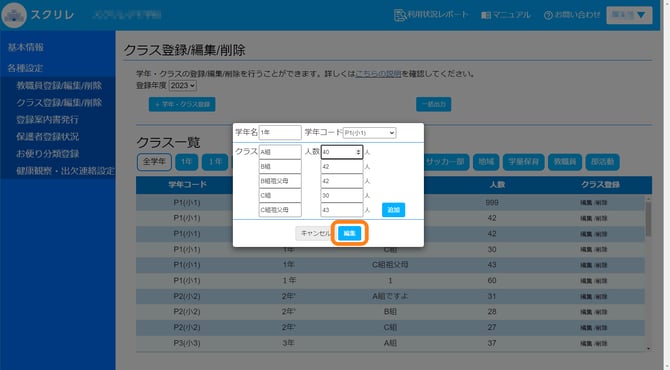Go to 教職員登録/編集/削除 in sidebar
This screenshot has height=370, width=670.
(x=59, y=85)
